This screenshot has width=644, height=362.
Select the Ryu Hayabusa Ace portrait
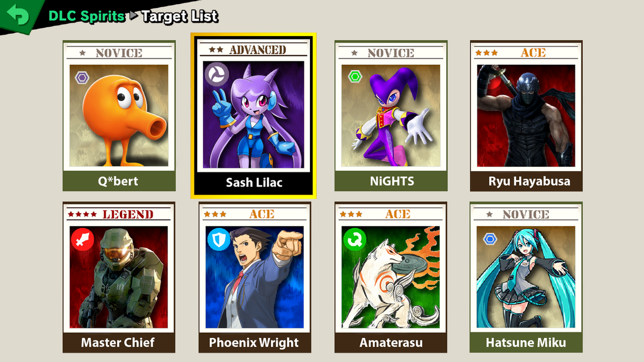[526, 116]
